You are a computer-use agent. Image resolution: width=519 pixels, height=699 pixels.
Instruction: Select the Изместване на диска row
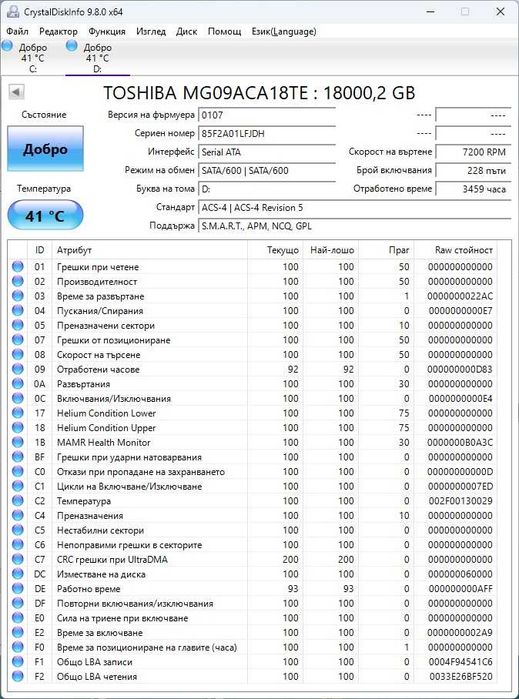tap(252, 574)
